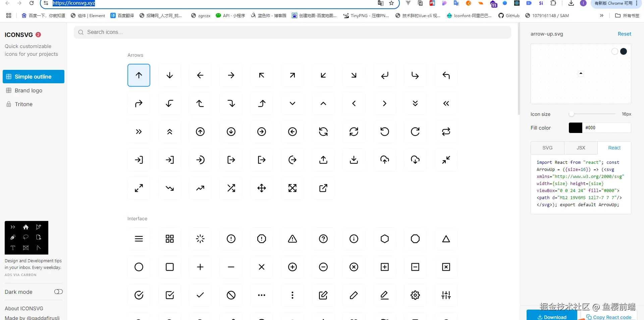
Task: Choose the arrow-left icon
Action: pos(200,75)
